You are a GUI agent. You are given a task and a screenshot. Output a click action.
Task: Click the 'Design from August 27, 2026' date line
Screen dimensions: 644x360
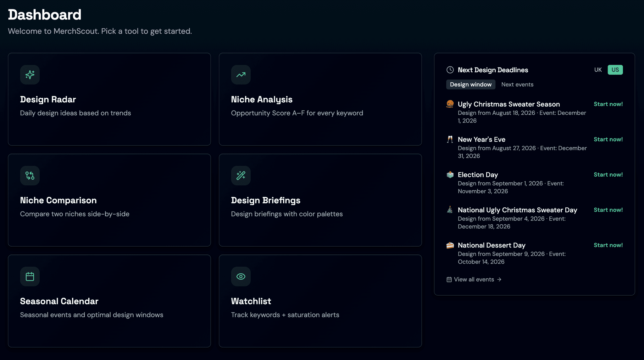[x=522, y=152]
